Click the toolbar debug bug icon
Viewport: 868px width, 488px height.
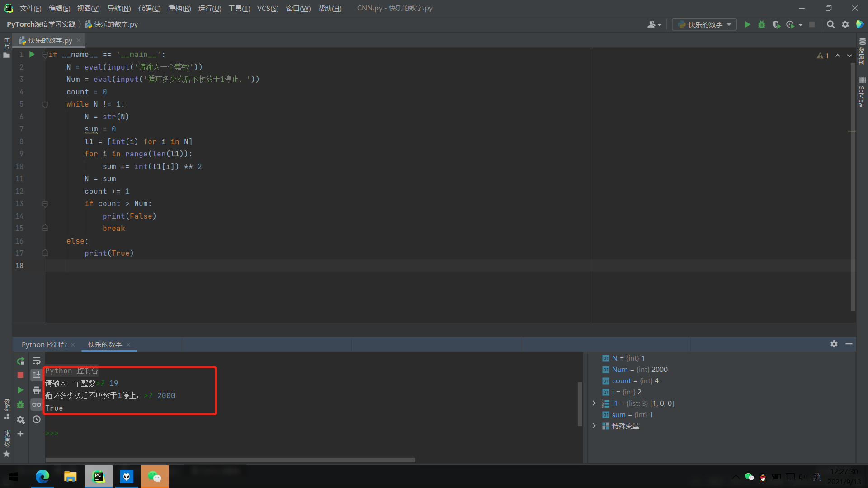762,24
